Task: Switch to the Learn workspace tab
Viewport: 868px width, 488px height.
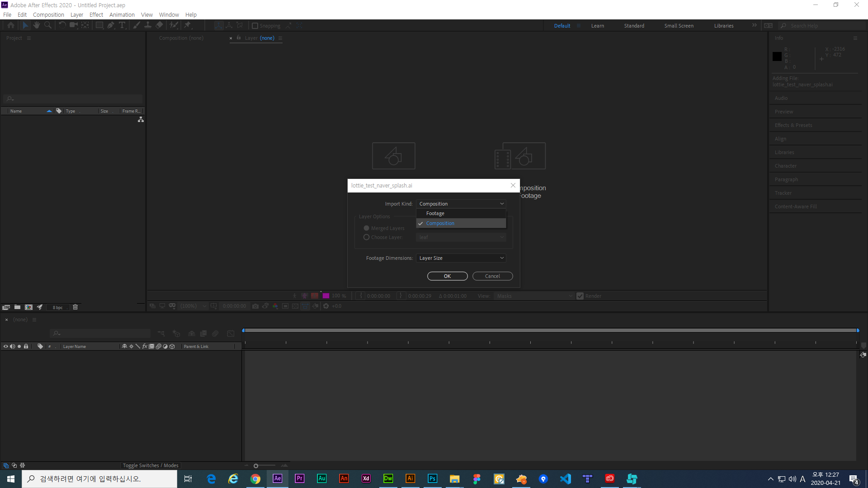Action: (597, 26)
